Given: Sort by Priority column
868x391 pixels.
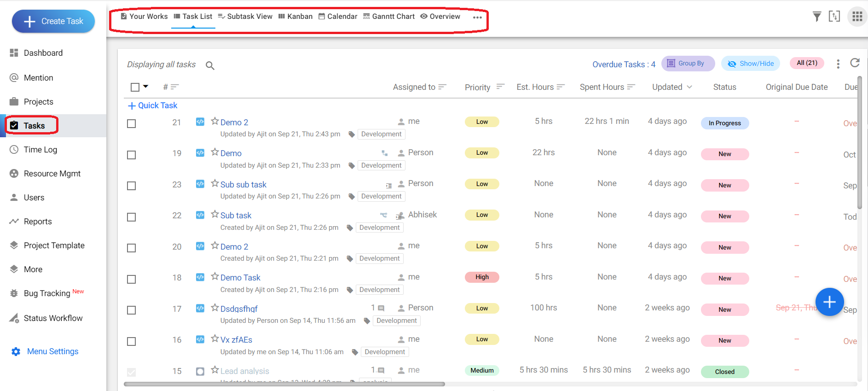Looking at the screenshot, I should coord(501,87).
